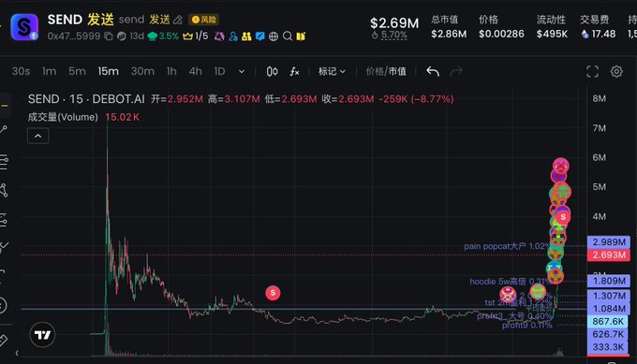Select the 30m timeframe
637x364 pixels.
[x=142, y=71]
